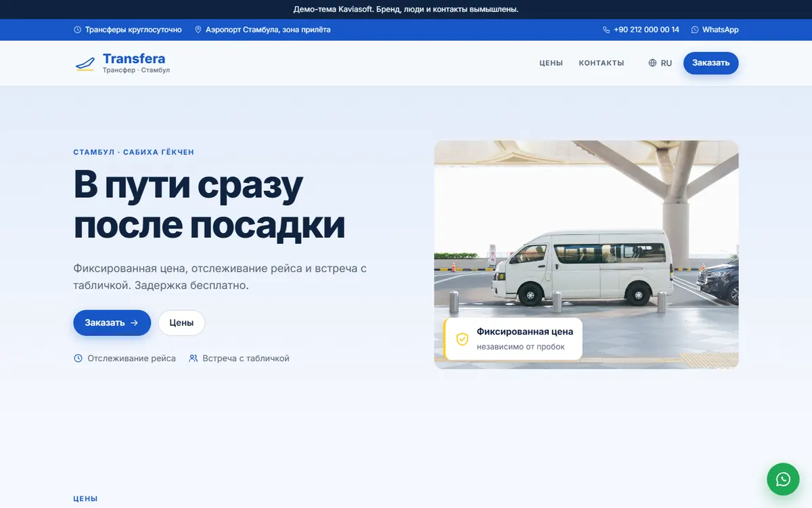Click the globe language icon beside RU
The width and height of the screenshot is (812, 508).
pos(652,63)
